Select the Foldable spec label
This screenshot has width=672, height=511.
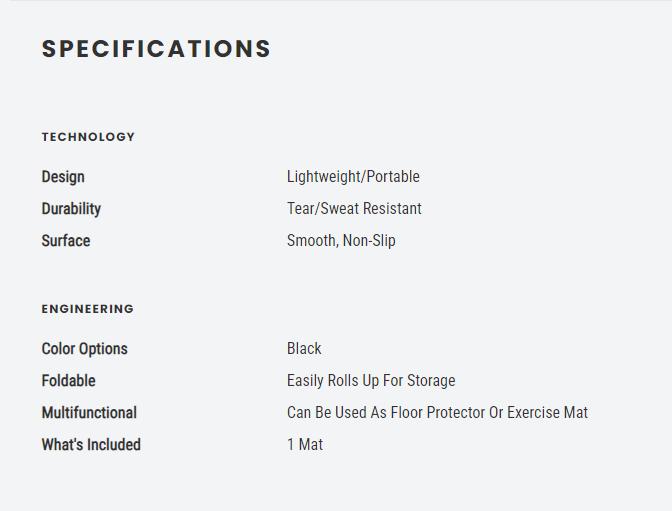pos(68,381)
